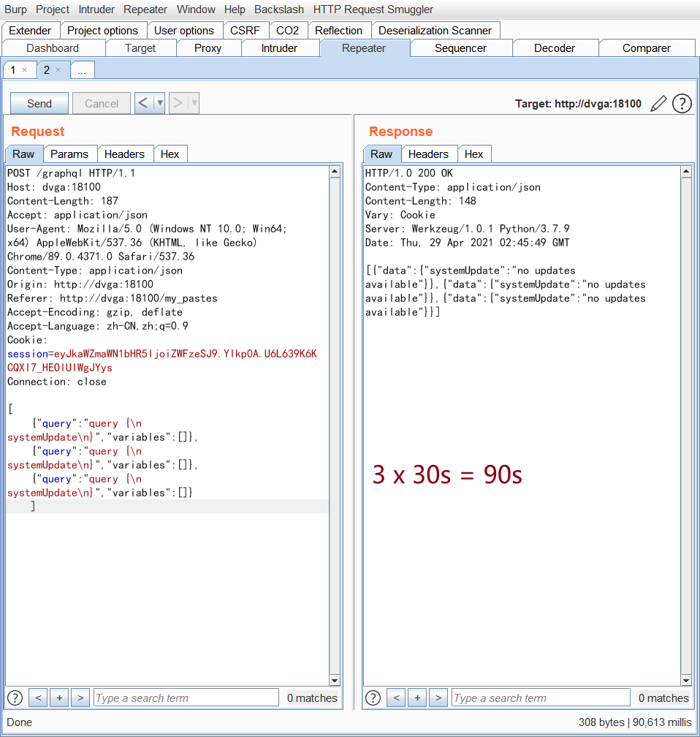The width and height of the screenshot is (700, 737).
Task: Open the CO2 tab
Action: click(x=287, y=31)
